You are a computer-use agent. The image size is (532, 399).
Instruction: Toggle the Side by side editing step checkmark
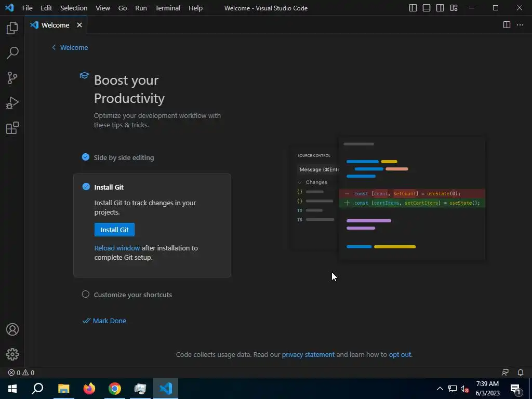click(86, 157)
